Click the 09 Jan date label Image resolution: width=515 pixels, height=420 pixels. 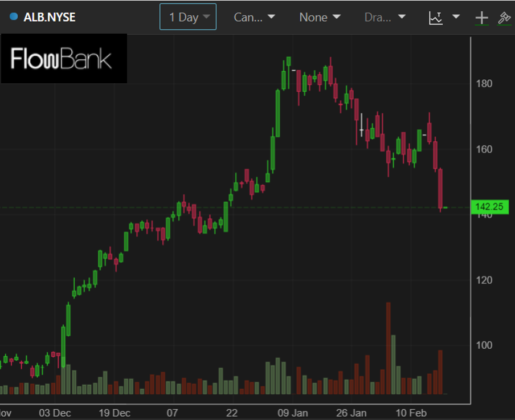pyautogui.click(x=293, y=412)
